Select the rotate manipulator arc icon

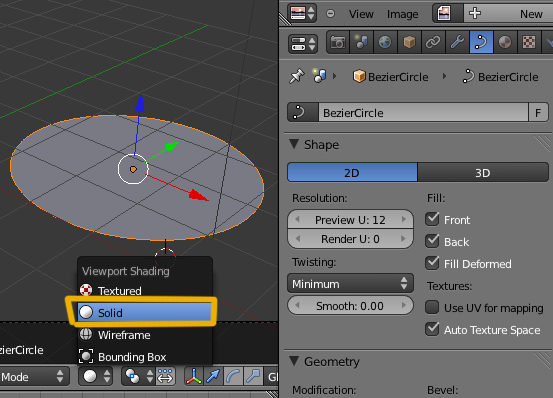(233, 376)
